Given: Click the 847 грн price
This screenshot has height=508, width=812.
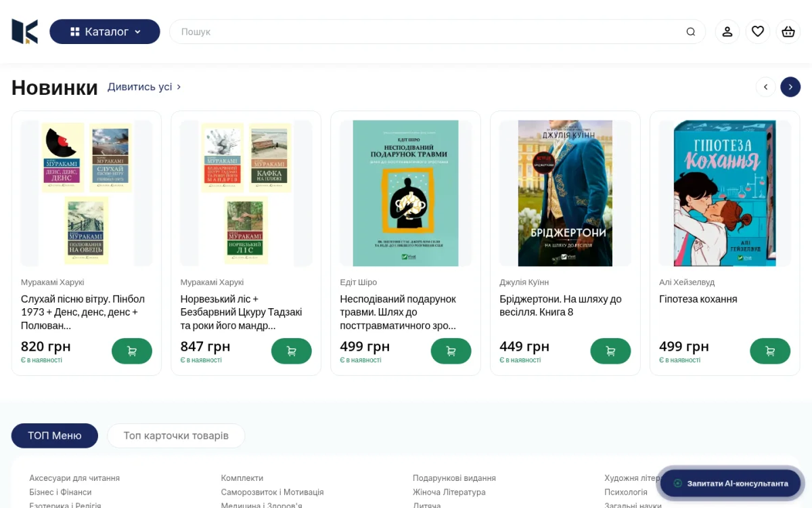Looking at the screenshot, I should pyautogui.click(x=206, y=347).
